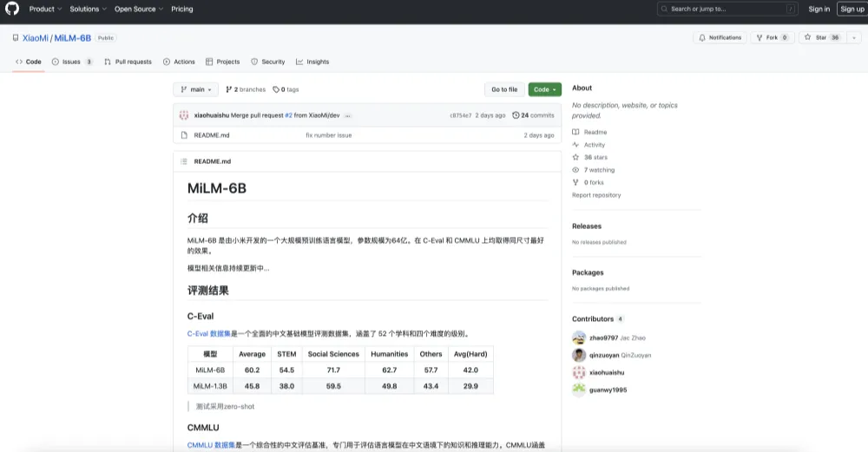Viewport: 868px width, 452px height.
Task: Open xiaohuaishu contributor avatar in sidebar
Action: tap(579, 372)
